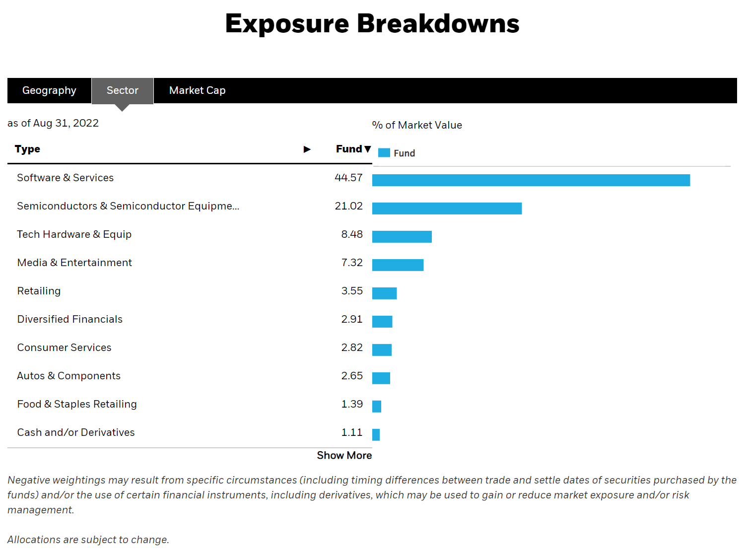Click the Fund legend label
Image resolution: width=747 pixels, height=560 pixels.
click(404, 153)
